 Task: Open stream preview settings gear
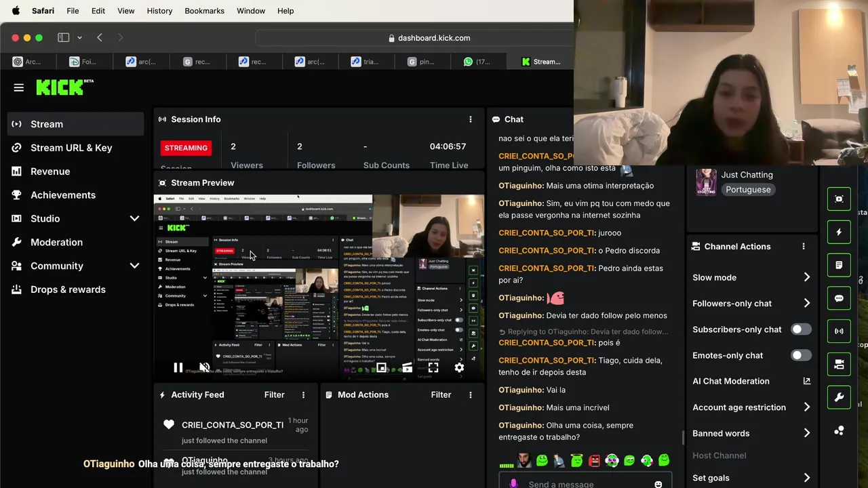pyautogui.click(x=459, y=367)
